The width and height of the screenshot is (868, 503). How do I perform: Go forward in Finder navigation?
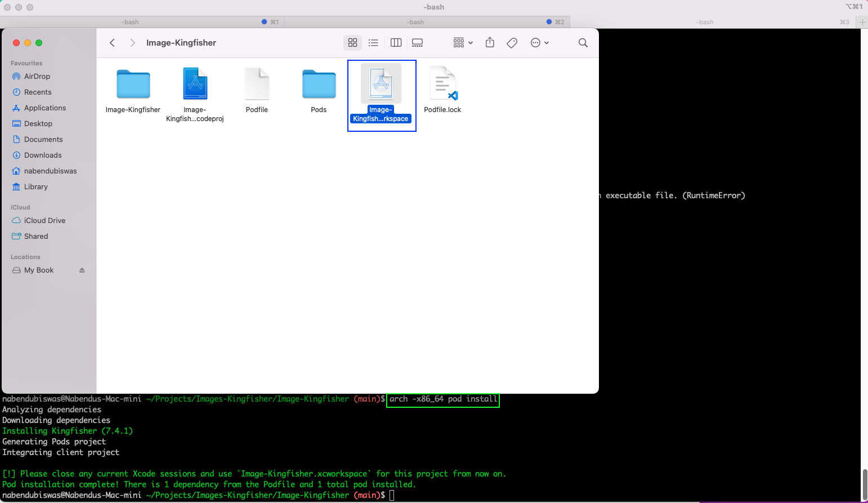pyautogui.click(x=132, y=43)
